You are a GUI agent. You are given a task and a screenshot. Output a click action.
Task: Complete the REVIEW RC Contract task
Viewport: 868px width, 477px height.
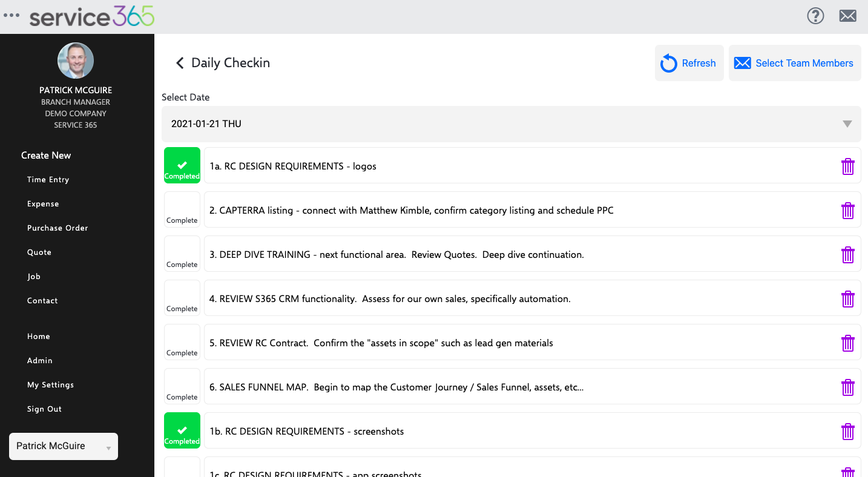(182, 342)
